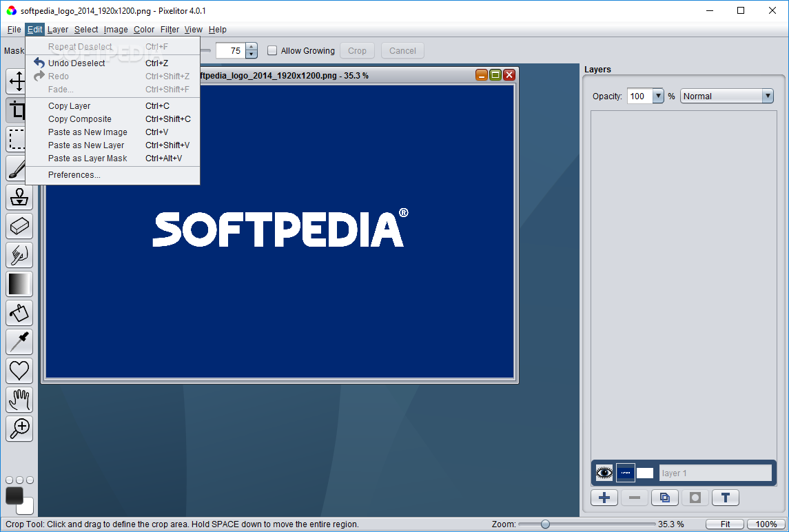Maximize the inner image window

click(x=495, y=75)
